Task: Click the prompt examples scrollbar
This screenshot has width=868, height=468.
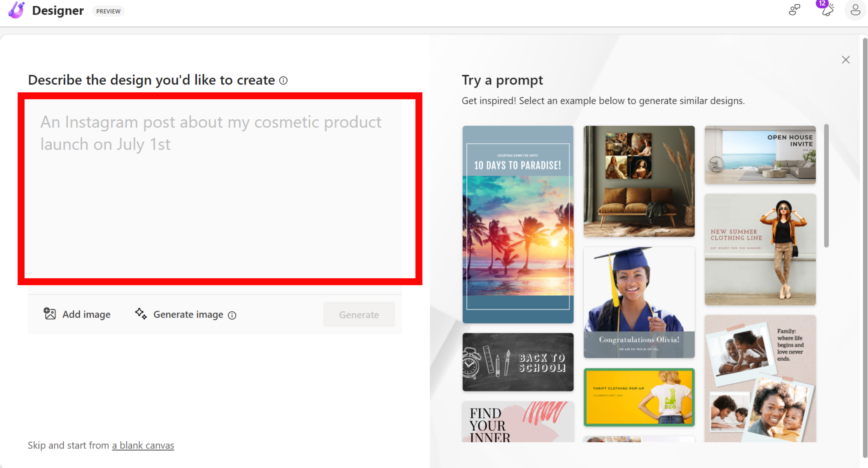Action: coord(826,186)
